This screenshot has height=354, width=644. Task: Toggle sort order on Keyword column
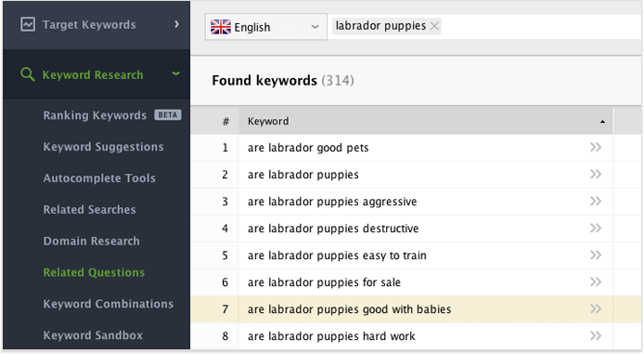click(x=426, y=122)
